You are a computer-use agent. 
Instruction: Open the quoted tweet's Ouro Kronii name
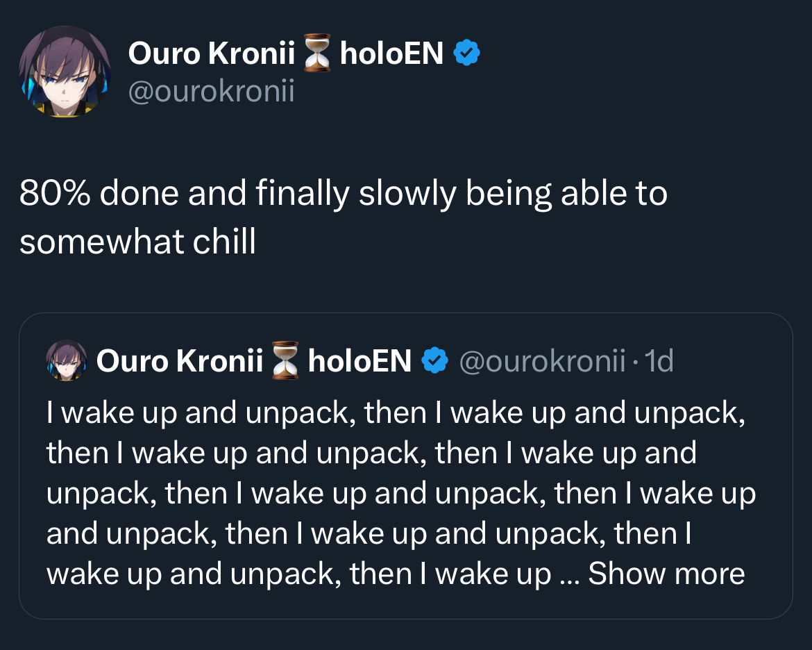click(x=180, y=360)
